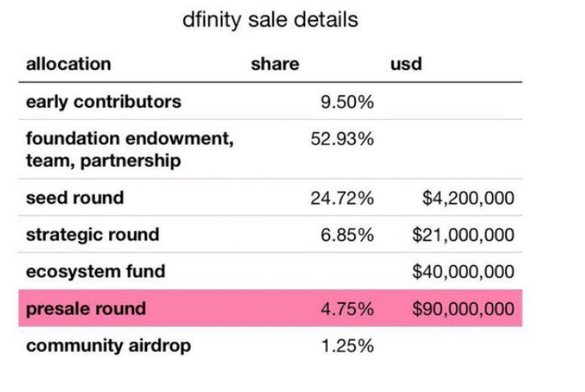This screenshot has height=392, width=585.
Task: Click the highlighted "presale round" label
Action: pos(86,308)
